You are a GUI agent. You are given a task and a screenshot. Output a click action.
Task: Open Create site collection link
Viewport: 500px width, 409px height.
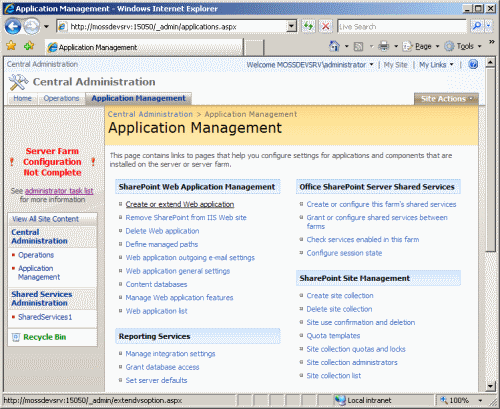(x=340, y=296)
